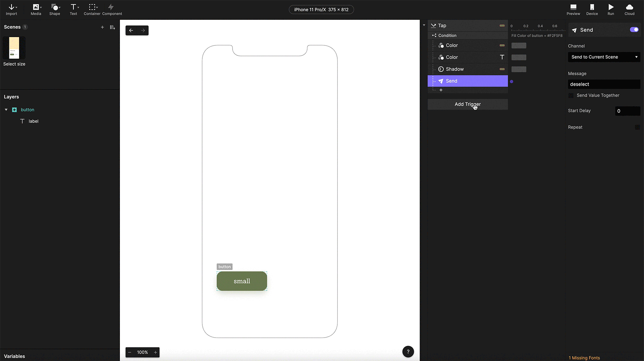Open the Import tool
The height and width of the screenshot is (361, 644).
pyautogui.click(x=12, y=10)
